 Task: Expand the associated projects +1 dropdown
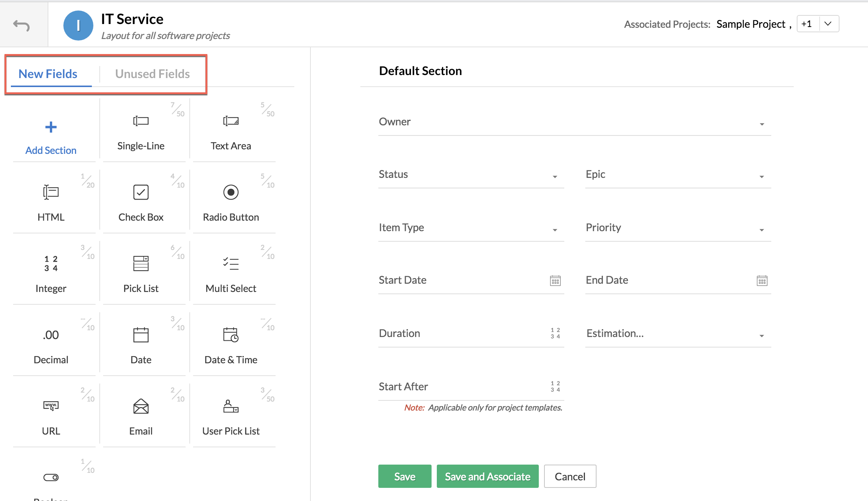click(828, 24)
